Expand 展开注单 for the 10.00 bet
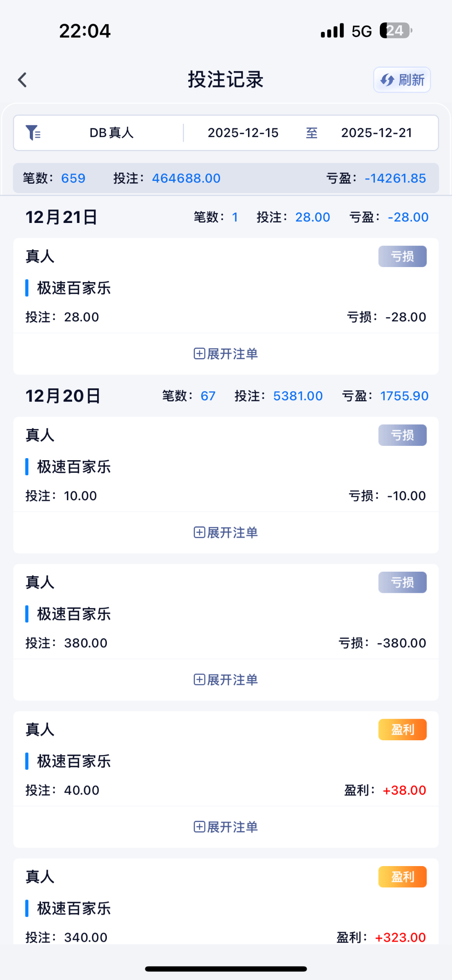The image size is (452, 980). pos(226,532)
